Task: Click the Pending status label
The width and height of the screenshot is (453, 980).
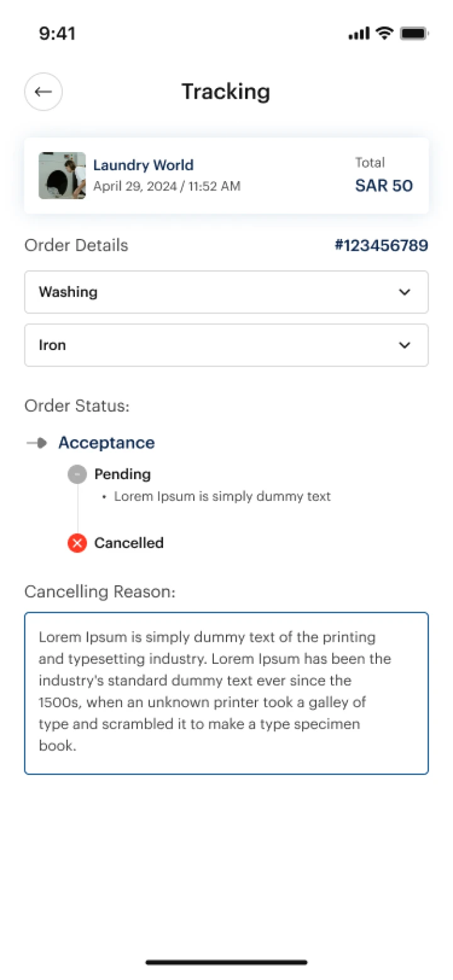Action: [x=123, y=474]
